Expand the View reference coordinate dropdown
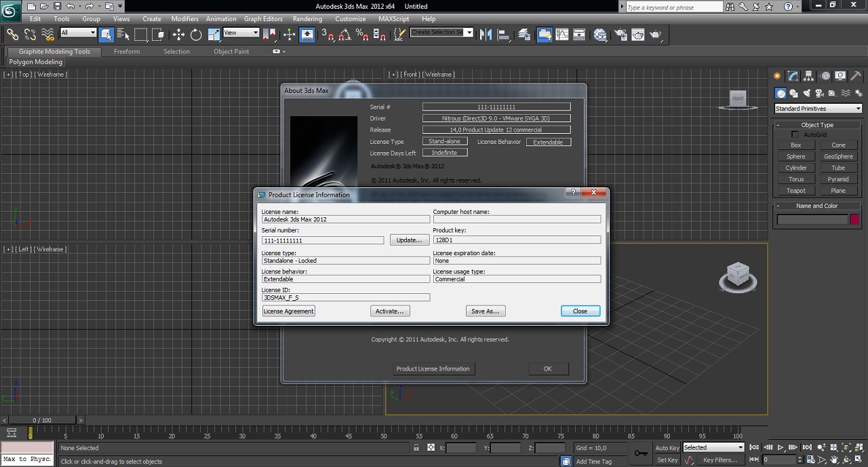Image resolution: width=868 pixels, height=467 pixels. click(241, 33)
